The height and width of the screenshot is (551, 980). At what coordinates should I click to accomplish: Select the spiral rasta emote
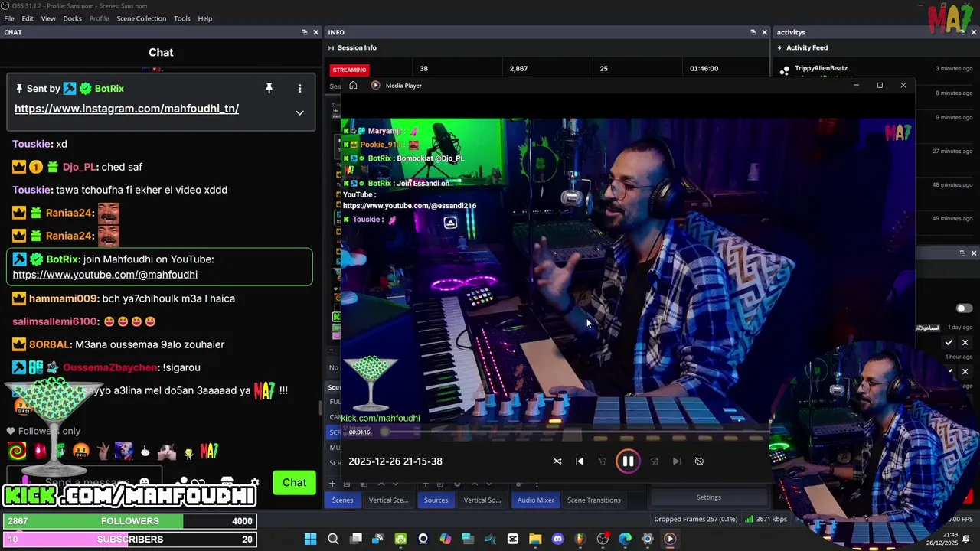pos(16,452)
